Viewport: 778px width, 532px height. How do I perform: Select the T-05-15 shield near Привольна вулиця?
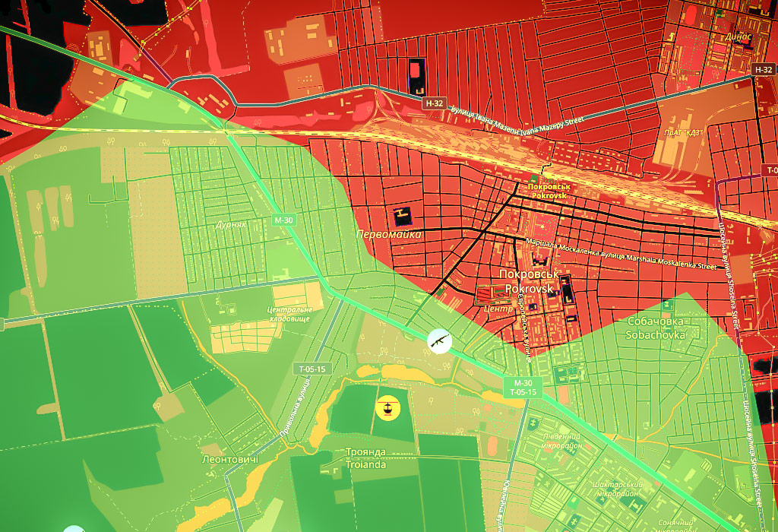coord(312,369)
